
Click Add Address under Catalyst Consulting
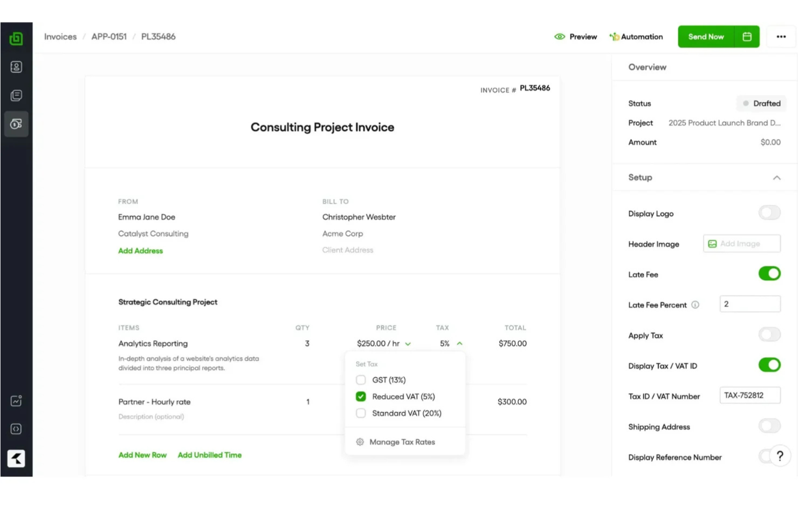pyautogui.click(x=140, y=250)
